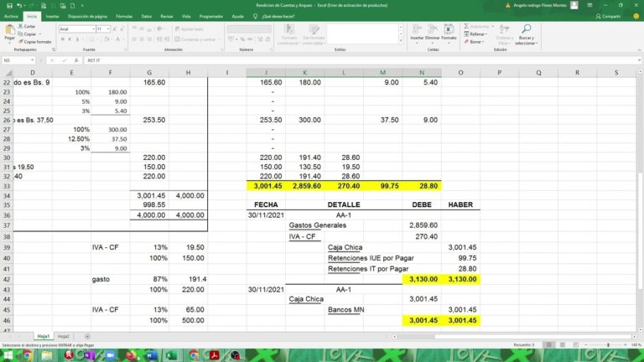Image resolution: width=644 pixels, height=362 pixels.
Task: Open Rellenar fill options
Action: click(x=475, y=34)
